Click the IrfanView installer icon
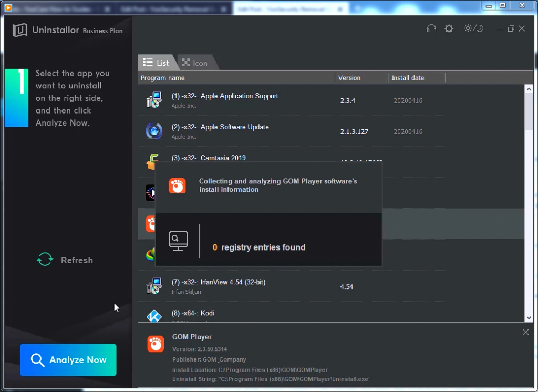The width and height of the screenshot is (538, 392). [x=154, y=286]
